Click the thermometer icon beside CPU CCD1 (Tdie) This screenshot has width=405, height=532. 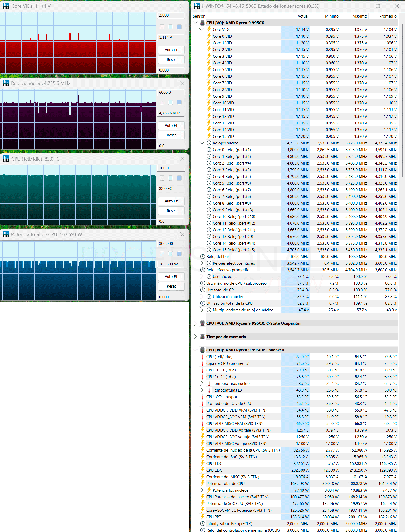click(x=203, y=370)
